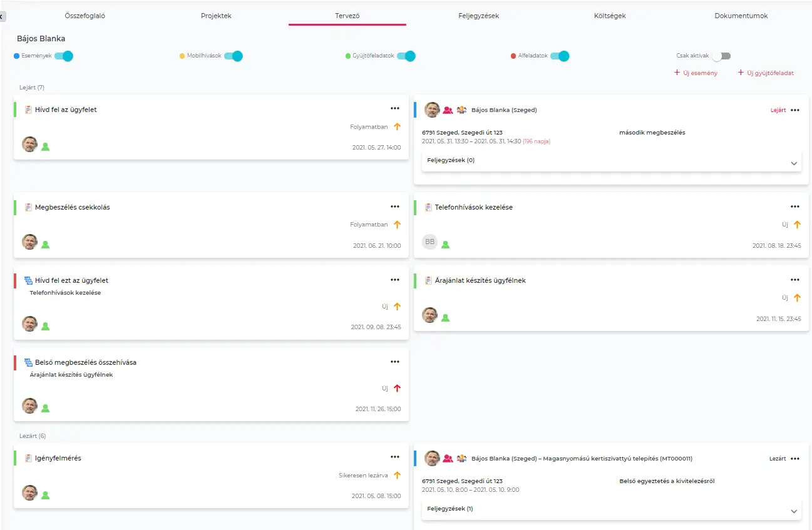This screenshot has width=812, height=530.
Task: Click task icon beside Hívd fel az ügyfelet
Action: [28, 110]
